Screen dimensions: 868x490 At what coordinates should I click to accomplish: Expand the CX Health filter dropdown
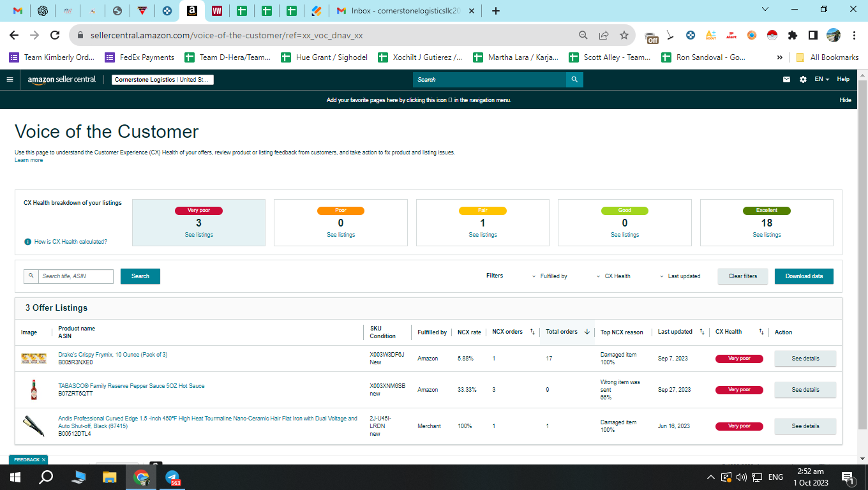click(x=613, y=276)
